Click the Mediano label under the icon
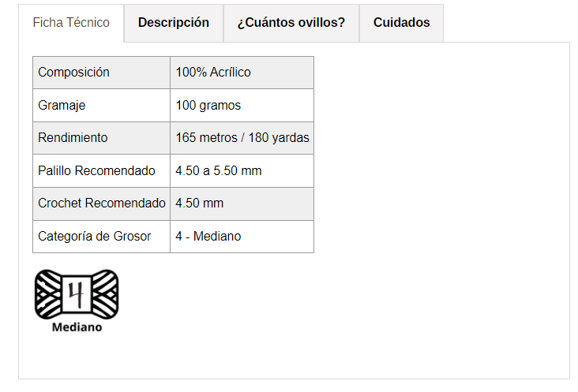 [77, 327]
